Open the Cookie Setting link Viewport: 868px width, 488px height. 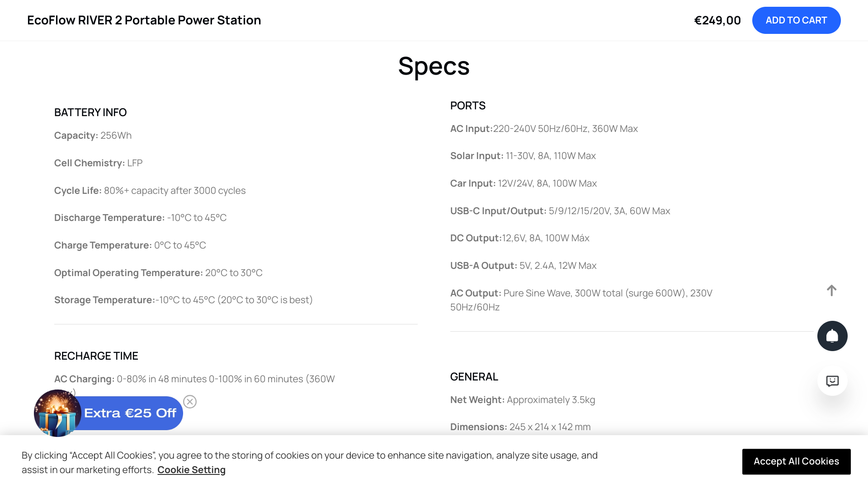pos(191,470)
